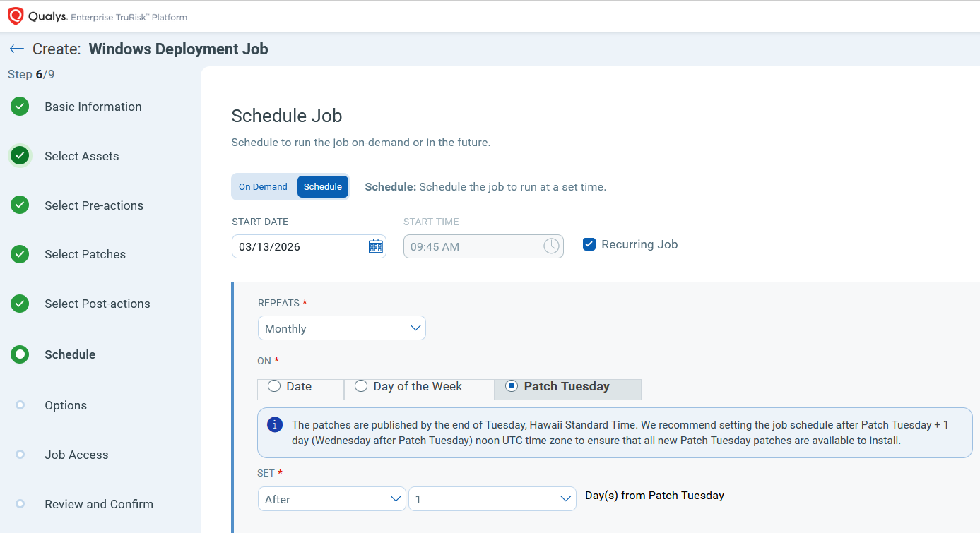The image size is (980, 533).
Task: Click the Start Date input field
Action: coord(297,246)
